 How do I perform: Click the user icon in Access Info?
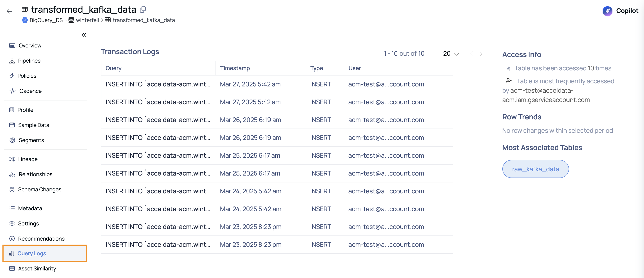[509, 81]
